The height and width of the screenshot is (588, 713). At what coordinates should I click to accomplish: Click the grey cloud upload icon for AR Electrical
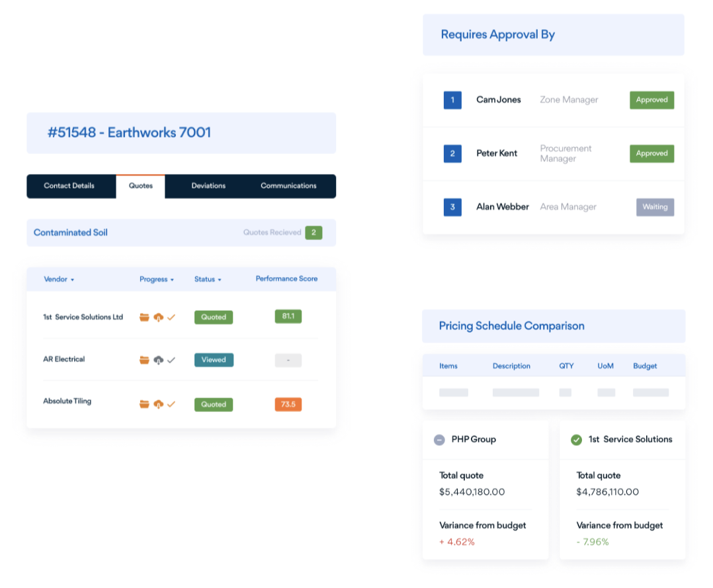pyautogui.click(x=158, y=360)
